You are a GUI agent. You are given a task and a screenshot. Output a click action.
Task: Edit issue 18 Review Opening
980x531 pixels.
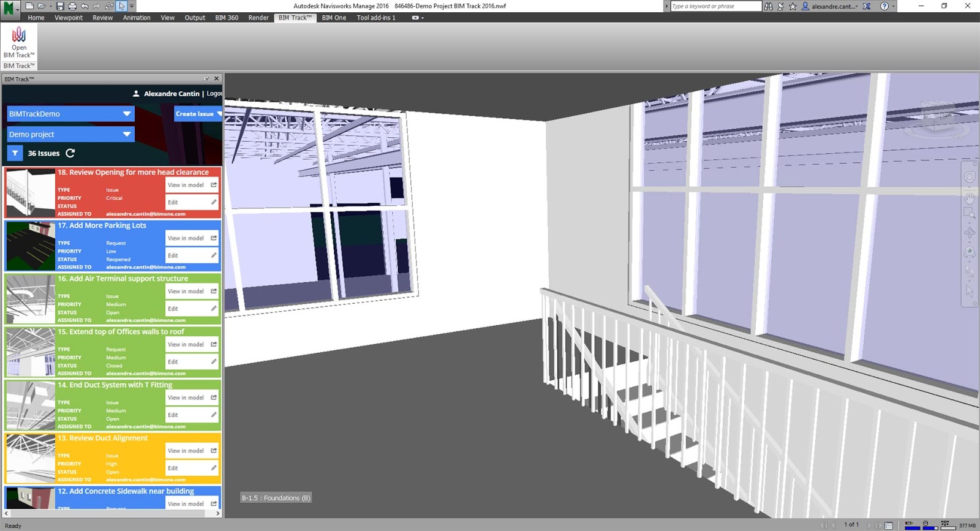[x=192, y=202]
